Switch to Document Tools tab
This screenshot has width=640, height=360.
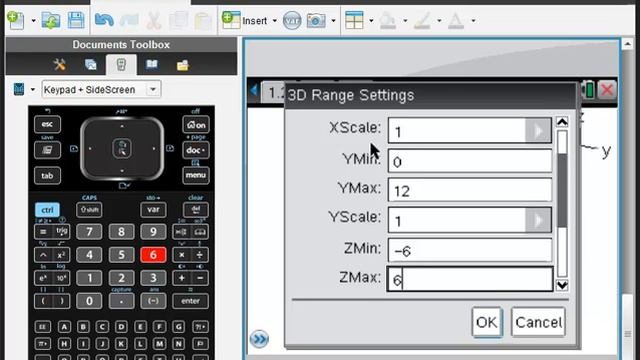point(60,64)
